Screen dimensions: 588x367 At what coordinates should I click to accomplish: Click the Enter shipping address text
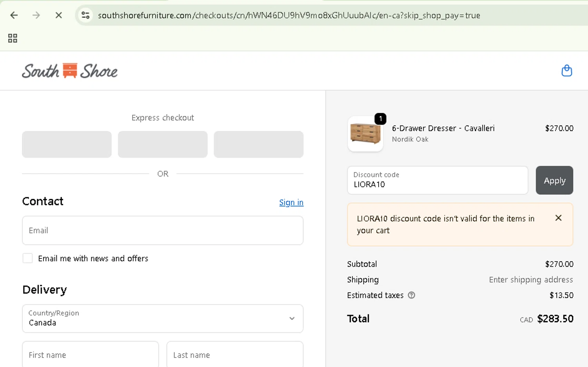[531, 280]
